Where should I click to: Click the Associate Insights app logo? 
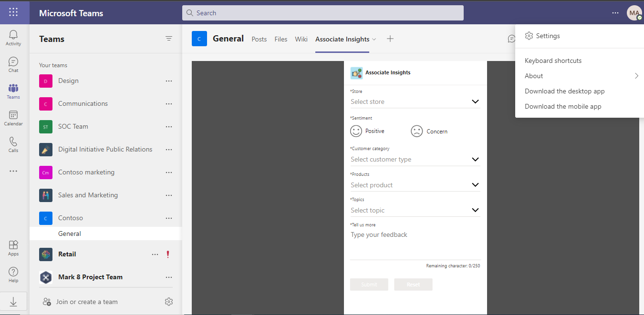[x=356, y=73]
